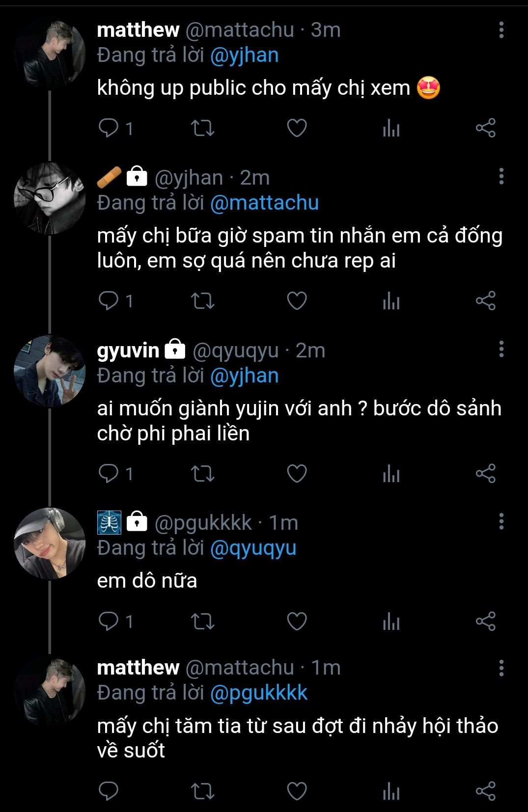View analytics on gyuvin's tweet
The width and height of the screenshot is (528, 812).
tap(391, 474)
